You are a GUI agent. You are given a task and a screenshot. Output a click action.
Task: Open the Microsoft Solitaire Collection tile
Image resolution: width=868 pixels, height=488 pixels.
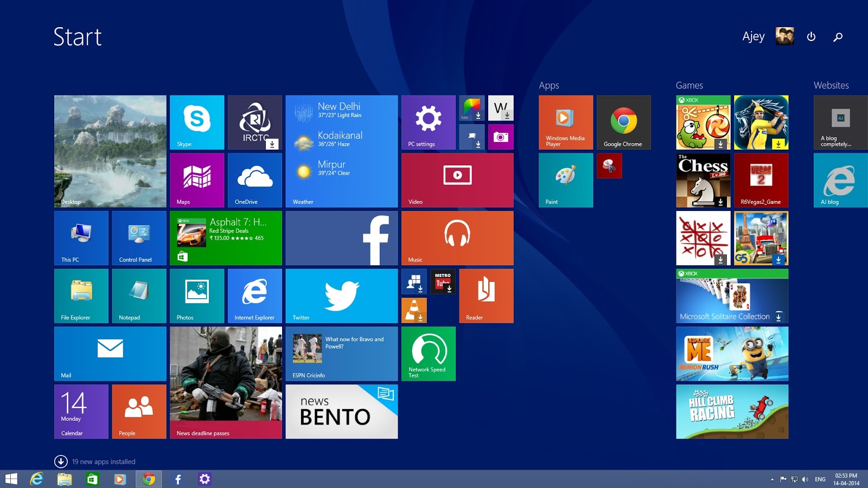click(x=732, y=296)
